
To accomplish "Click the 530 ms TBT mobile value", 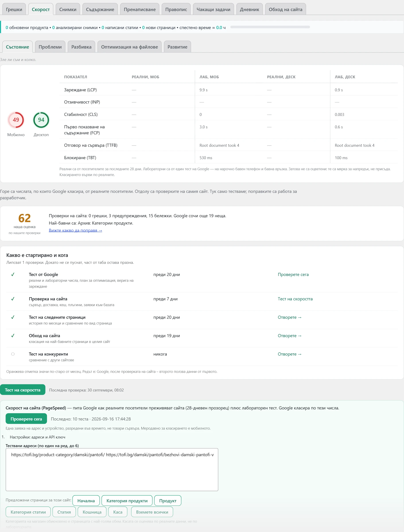I will point(206,158).
